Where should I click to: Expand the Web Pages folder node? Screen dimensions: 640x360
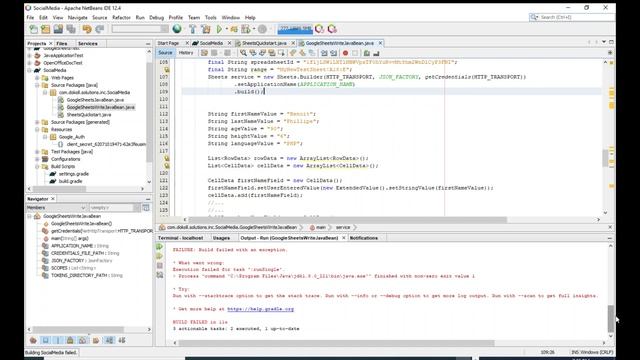(37, 78)
